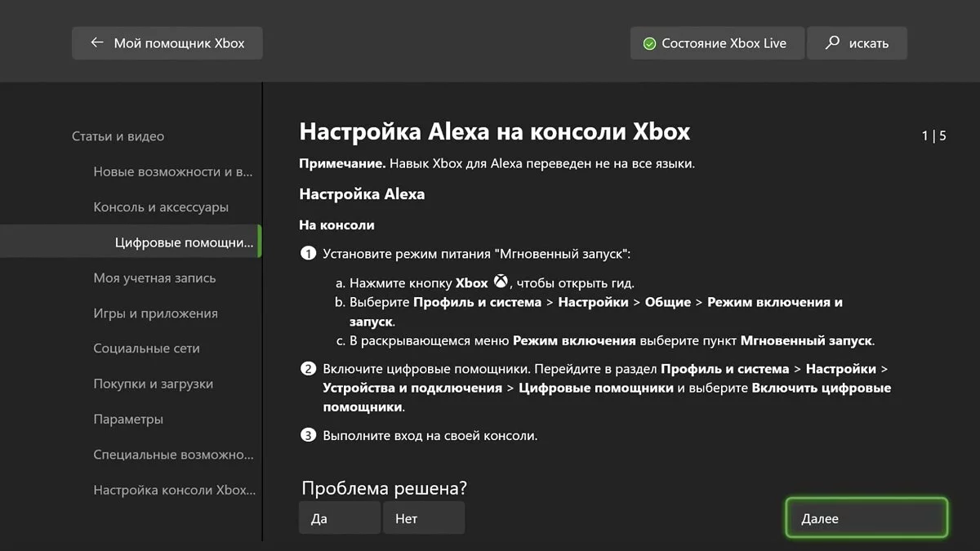Select Консоль и аксессуары category
This screenshot has height=551, width=980.
point(161,207)
